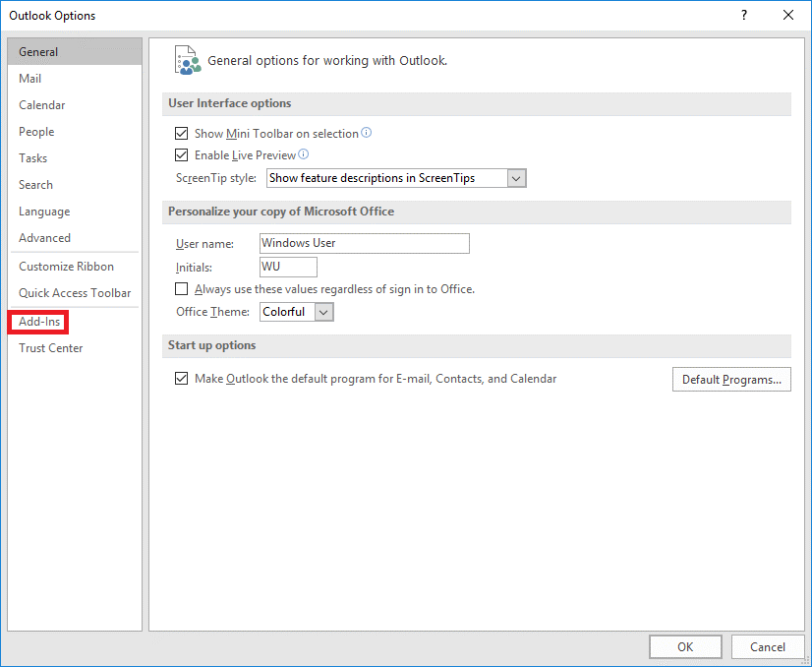Viewport: 812px width, 667px height.
Task: Click Personalize your copy of Microsoft Office heading
Action: 281,212
